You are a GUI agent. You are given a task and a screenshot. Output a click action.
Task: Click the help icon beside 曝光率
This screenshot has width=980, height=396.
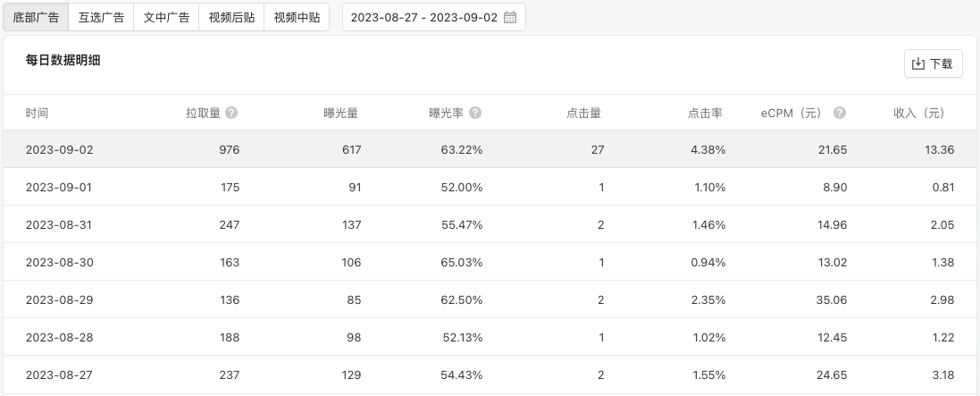475,113
